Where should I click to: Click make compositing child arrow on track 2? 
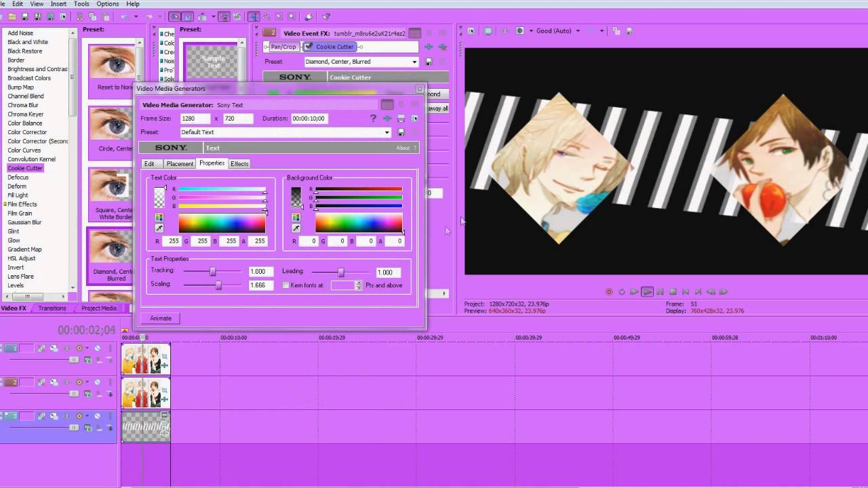pyautogui.click(x=110, y=394)
